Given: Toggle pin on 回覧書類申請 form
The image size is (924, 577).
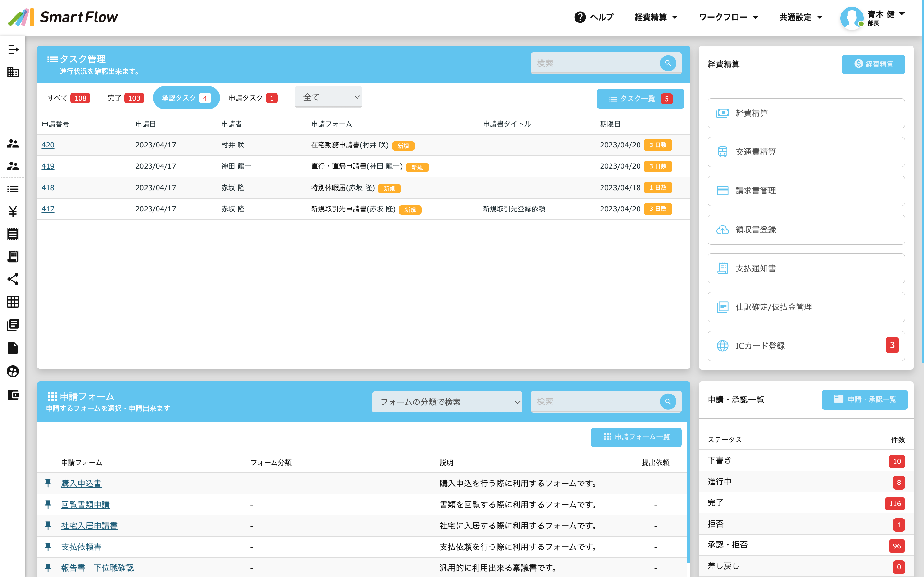Looking at the screenshot, I should (x=48, y=504).
